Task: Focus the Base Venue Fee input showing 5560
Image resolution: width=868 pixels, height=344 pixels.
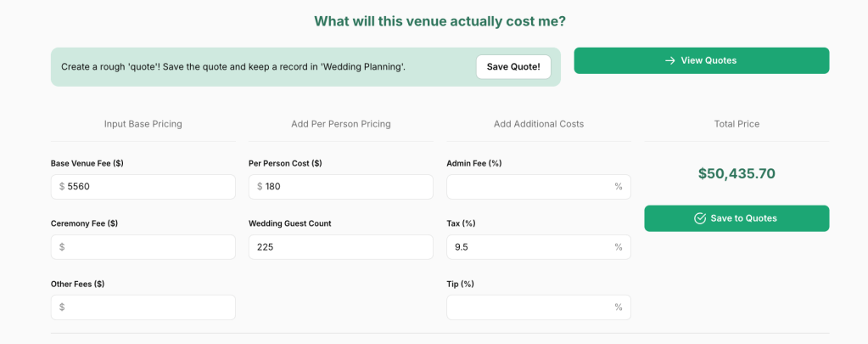Action: coord(148,187)
